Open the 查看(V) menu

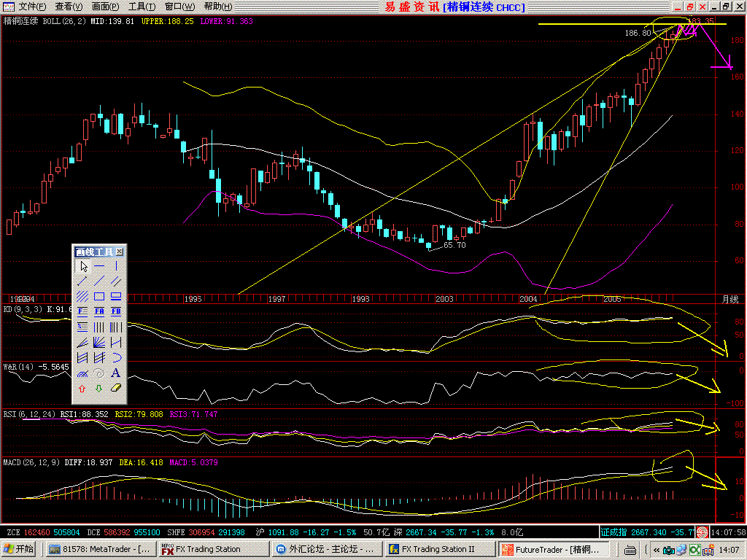69,7
